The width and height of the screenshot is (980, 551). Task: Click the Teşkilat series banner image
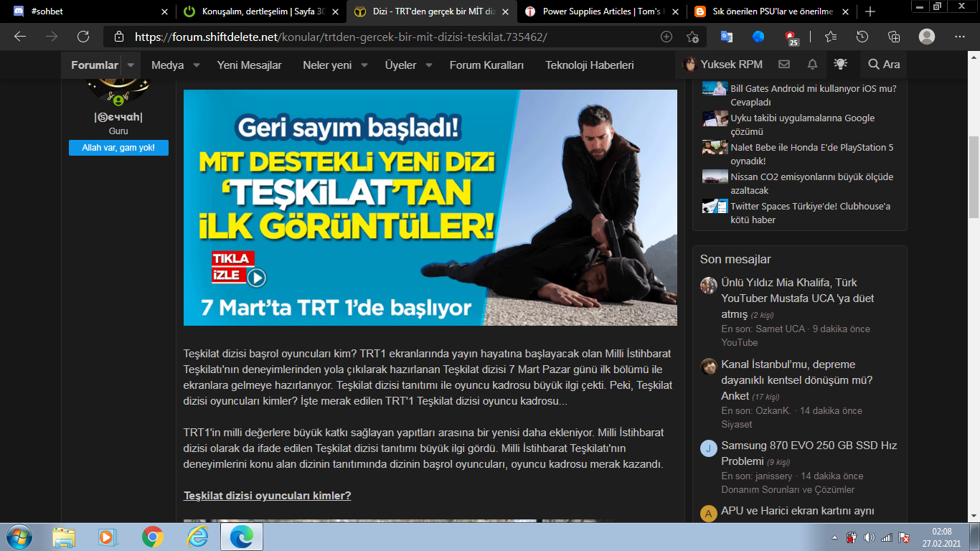(430, 207)
